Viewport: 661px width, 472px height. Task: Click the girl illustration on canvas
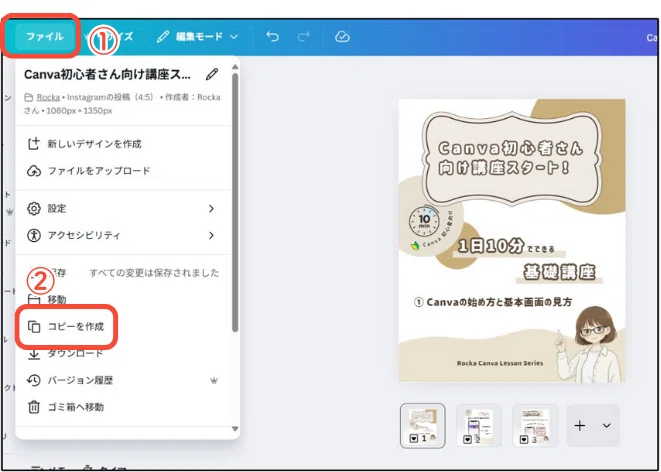(x=590, y=344)
